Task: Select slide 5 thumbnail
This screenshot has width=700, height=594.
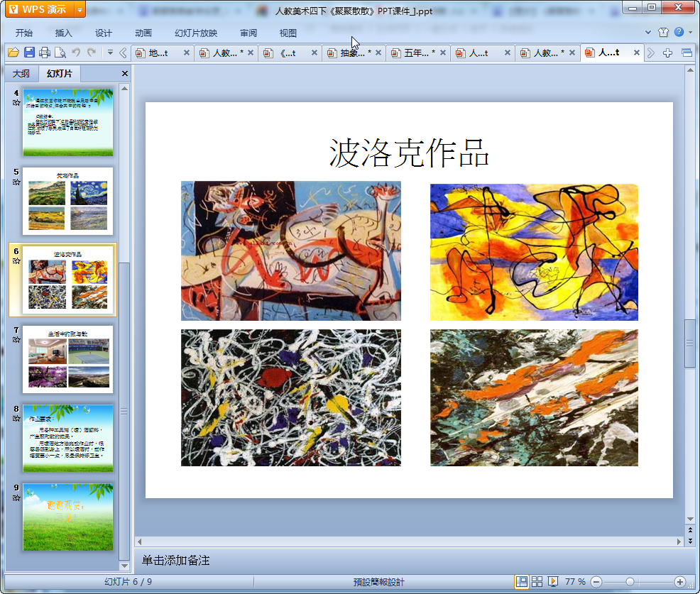Action: pyautogui.click(x=68, y=202)
